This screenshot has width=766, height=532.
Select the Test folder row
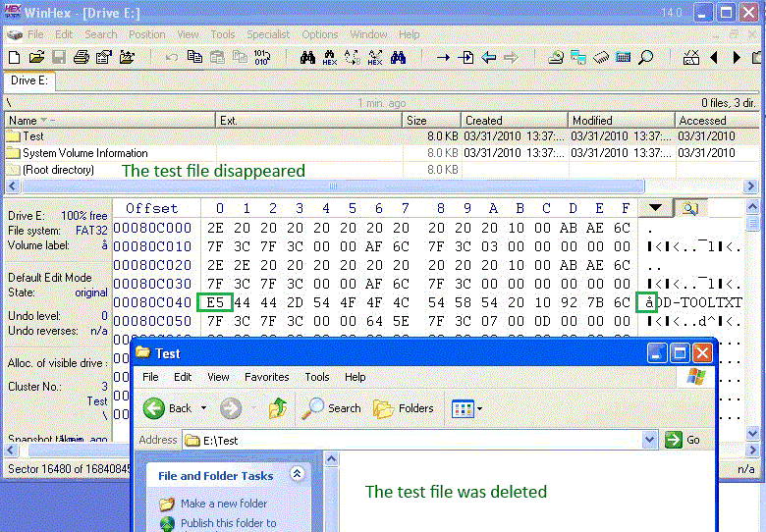coord(381,136)
